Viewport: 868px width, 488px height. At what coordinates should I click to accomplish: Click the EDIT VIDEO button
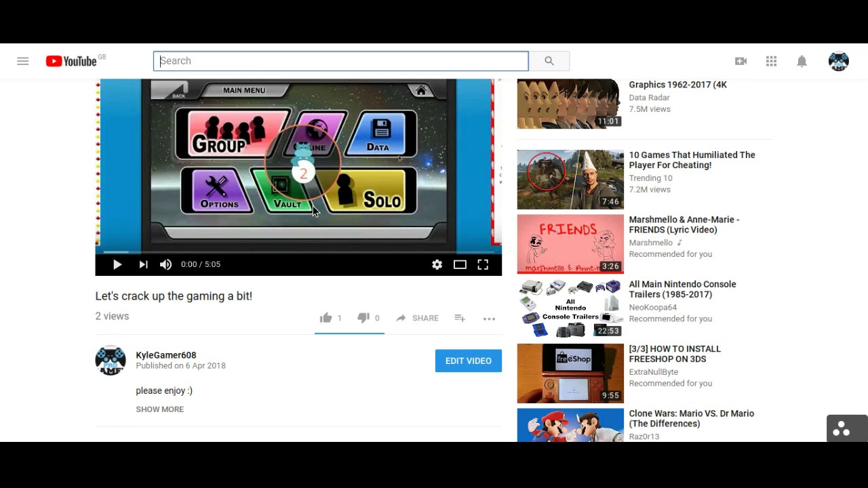tap(469, 361)
